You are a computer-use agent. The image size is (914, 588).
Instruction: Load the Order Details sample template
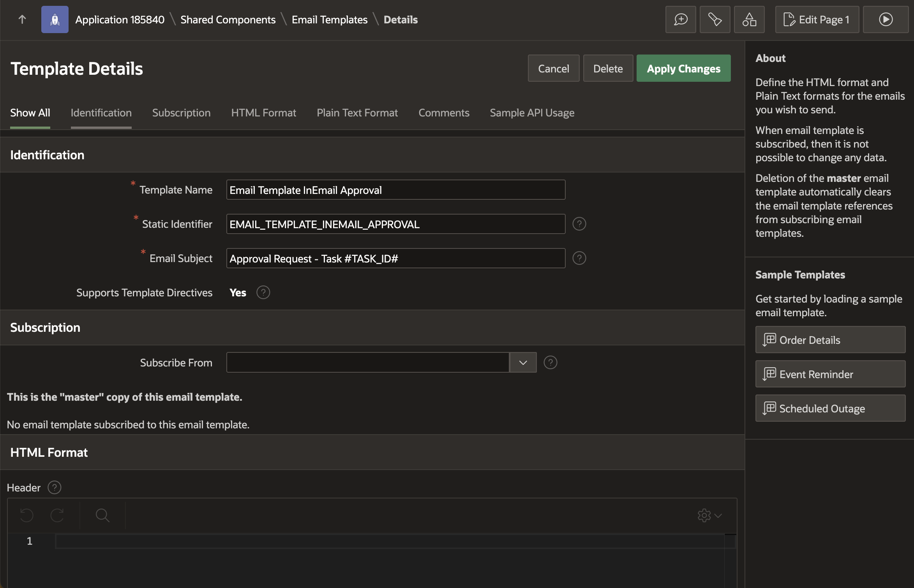click(x=830, y=340)
